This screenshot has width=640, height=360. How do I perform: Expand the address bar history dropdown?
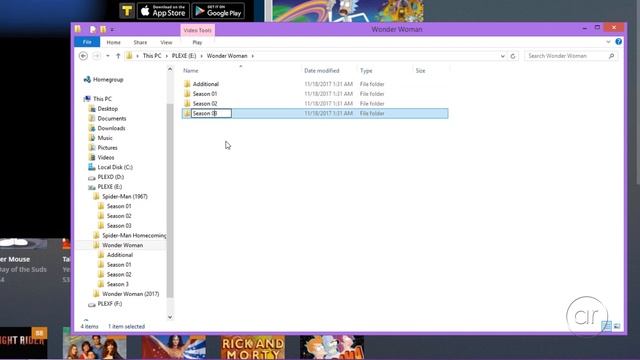point(502,56)
